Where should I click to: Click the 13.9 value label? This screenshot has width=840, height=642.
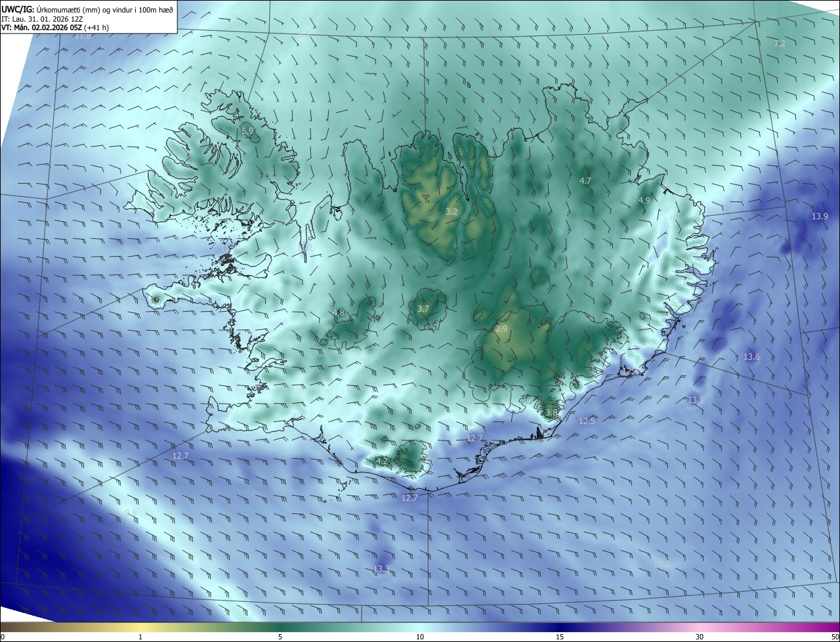pos(820,216)
